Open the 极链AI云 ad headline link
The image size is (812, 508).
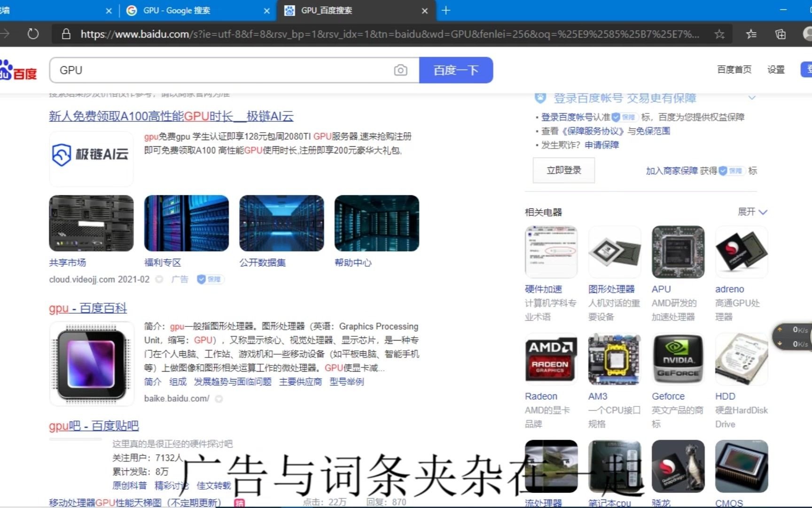(171, 116)
